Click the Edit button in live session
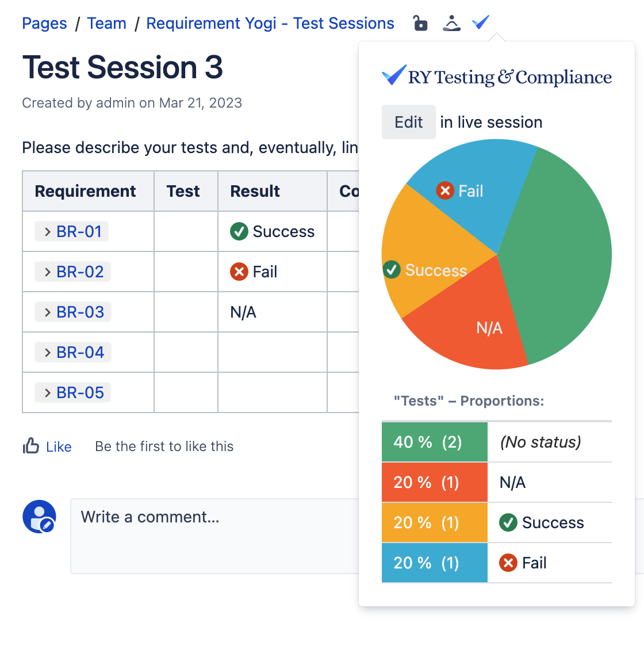This screenshot has height=649, width=644. point(408,122)
